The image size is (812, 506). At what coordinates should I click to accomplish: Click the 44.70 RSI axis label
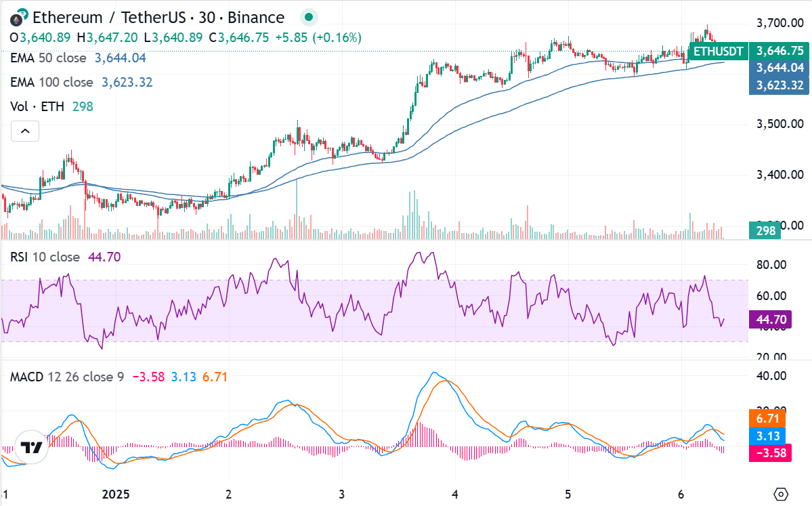pos(770,320)
